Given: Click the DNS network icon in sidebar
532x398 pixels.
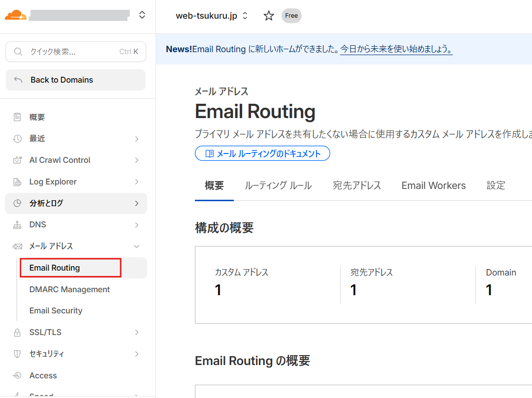Looking at the screenshot, I should click(17, 225).
